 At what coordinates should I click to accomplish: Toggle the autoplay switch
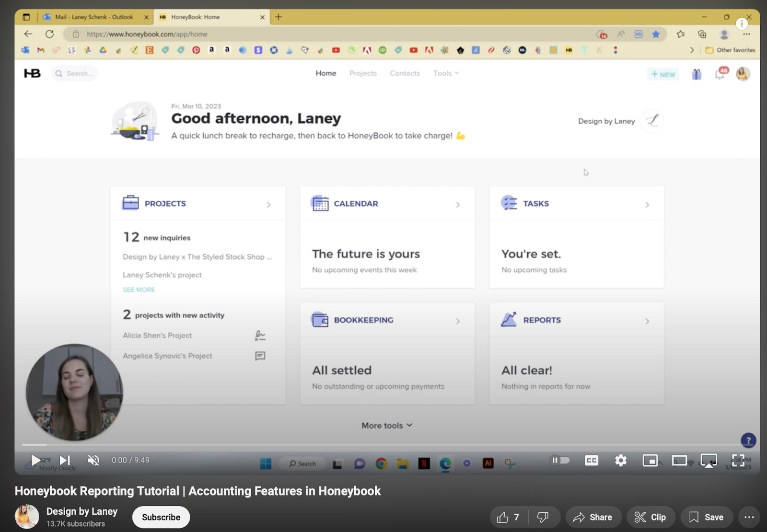(560, 460)
